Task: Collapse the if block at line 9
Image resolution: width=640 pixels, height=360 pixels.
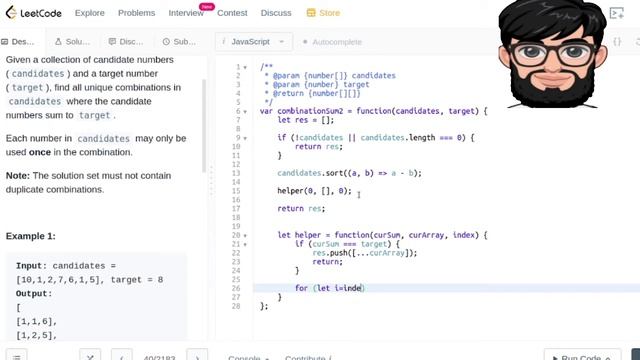Action: tap(245, 138)
